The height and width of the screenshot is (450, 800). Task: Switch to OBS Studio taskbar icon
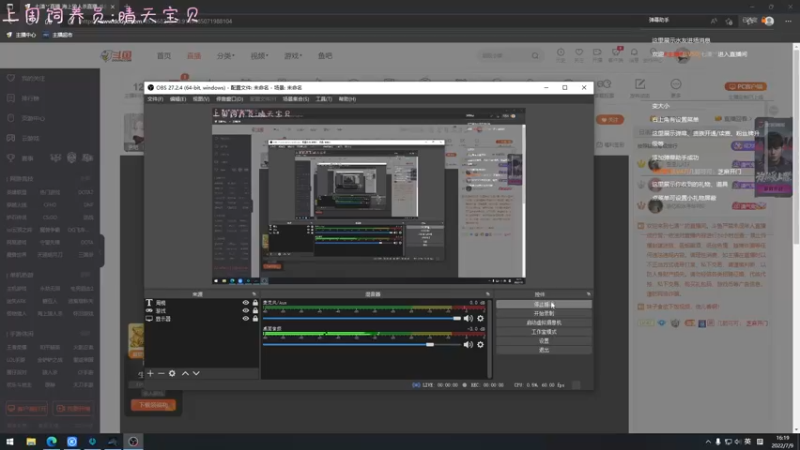click(x=133, y=441)
